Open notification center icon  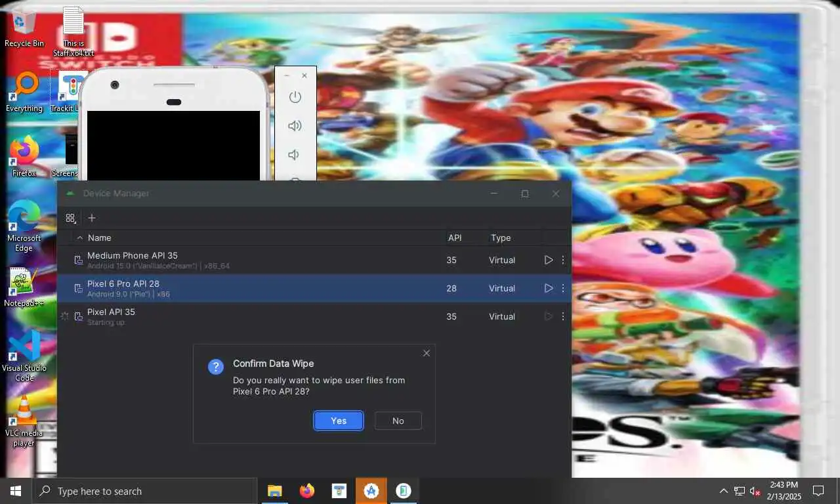coord(818,491)
